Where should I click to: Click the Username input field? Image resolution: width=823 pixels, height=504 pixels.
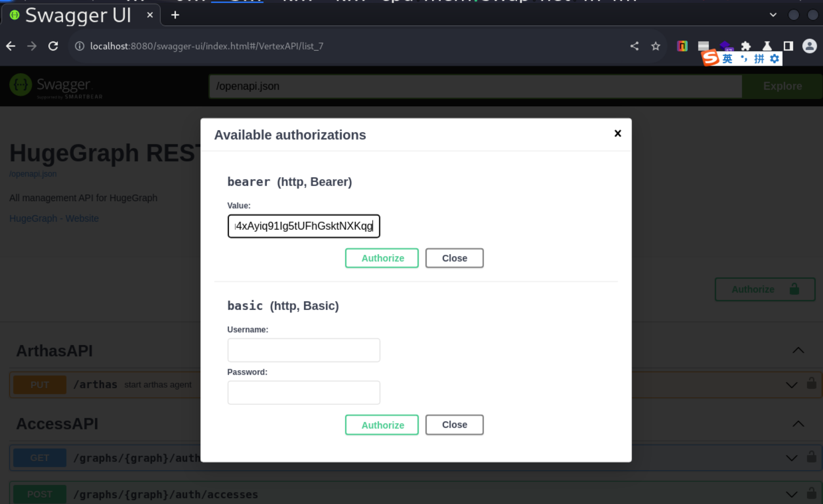tap(303, 350)
